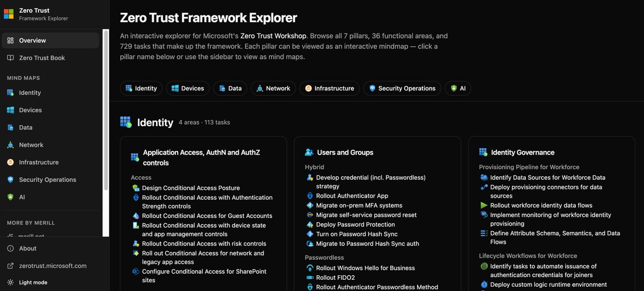Click Identify Data Sources icon

484,178
